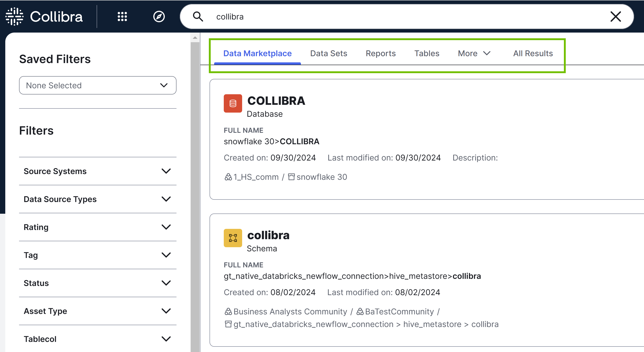
Task: Select the Data Marketplace tab
Action: click(x=257, y=53)
